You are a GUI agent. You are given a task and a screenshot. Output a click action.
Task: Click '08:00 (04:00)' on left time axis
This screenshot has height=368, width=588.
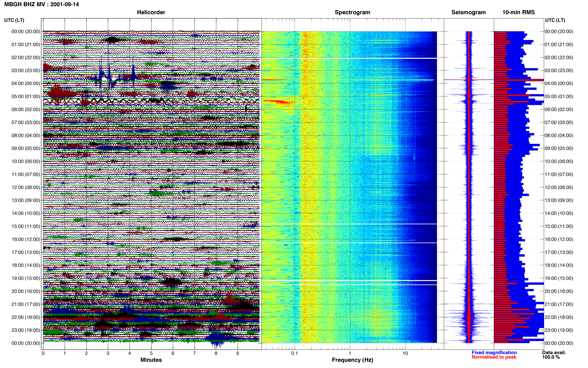tap(26, 135)
